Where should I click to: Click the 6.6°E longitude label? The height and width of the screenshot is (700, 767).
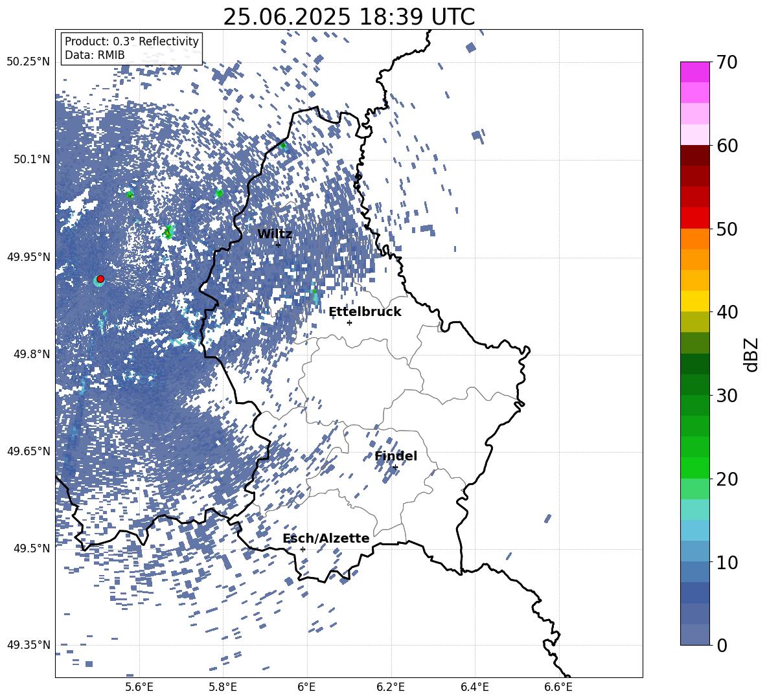558,687
